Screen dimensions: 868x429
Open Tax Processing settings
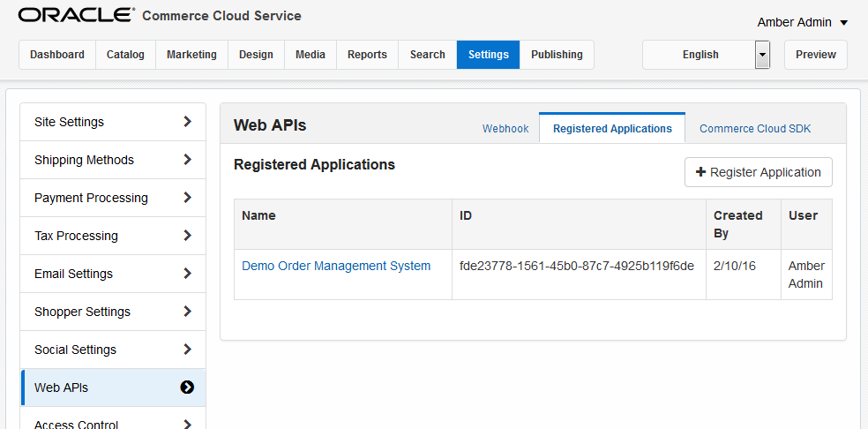(113, 236)
